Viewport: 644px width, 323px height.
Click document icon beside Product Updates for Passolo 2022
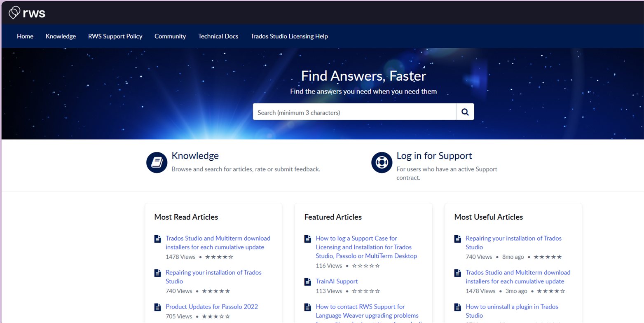click(157, 307)
